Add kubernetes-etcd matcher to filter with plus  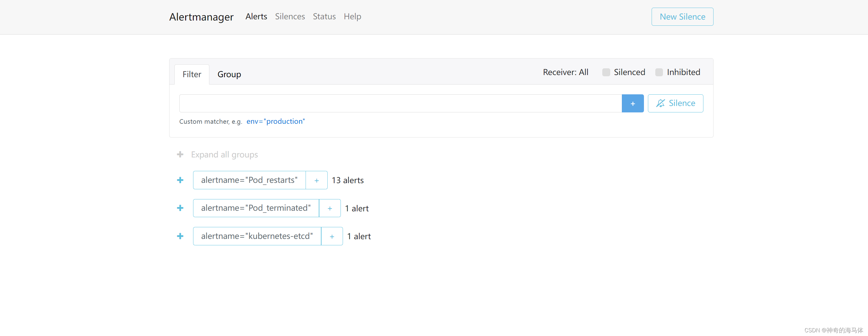[332, 236]
